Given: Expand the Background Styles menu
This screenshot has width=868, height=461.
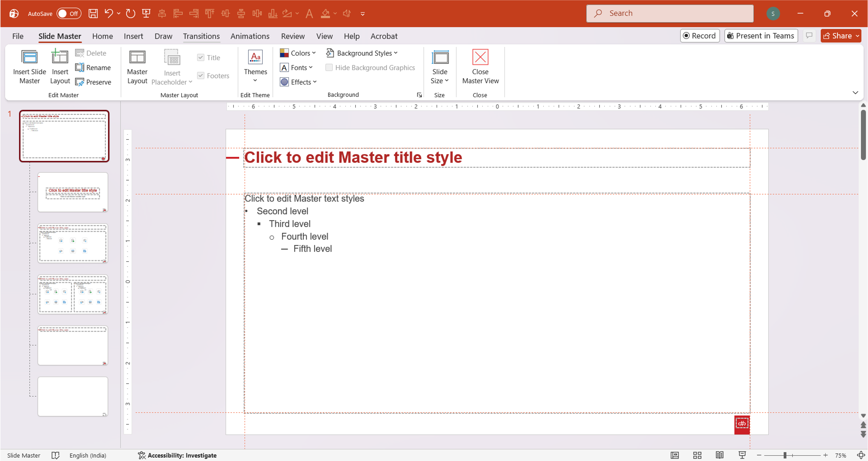Looking at the screenshot, I should coord(362,53).
